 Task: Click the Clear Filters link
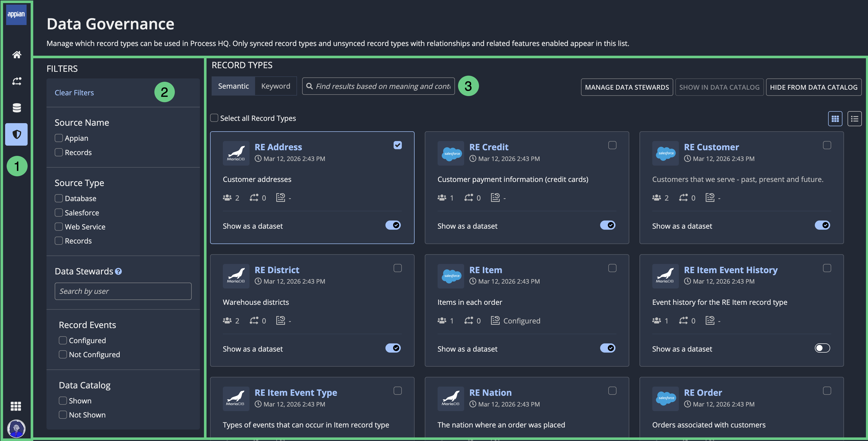[74, 93]
